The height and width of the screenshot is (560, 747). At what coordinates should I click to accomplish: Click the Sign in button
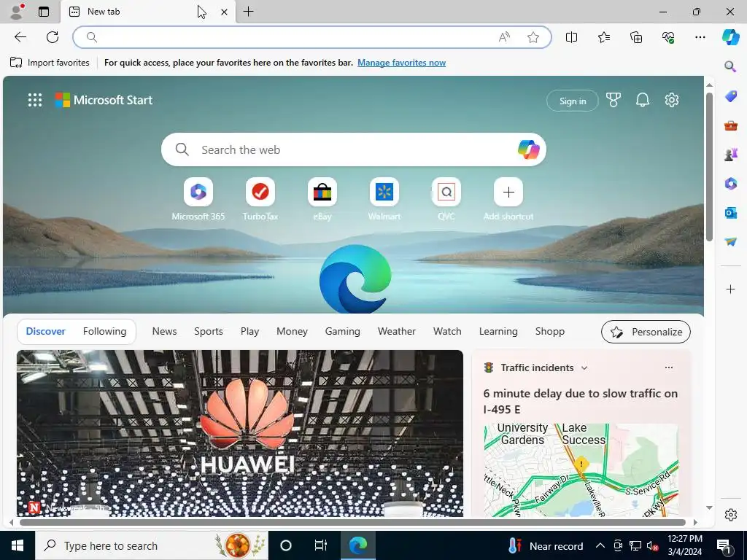pyautogui.click(x=573, y=101)
